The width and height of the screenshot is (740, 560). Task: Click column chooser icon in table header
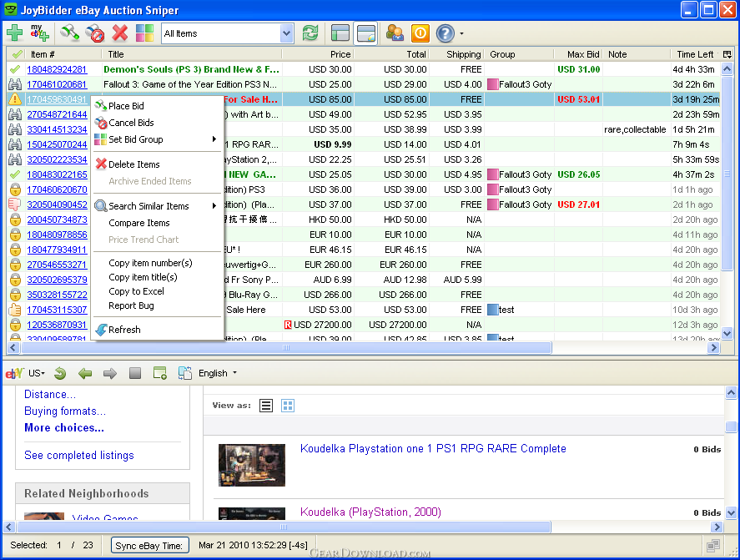(727, 54)
